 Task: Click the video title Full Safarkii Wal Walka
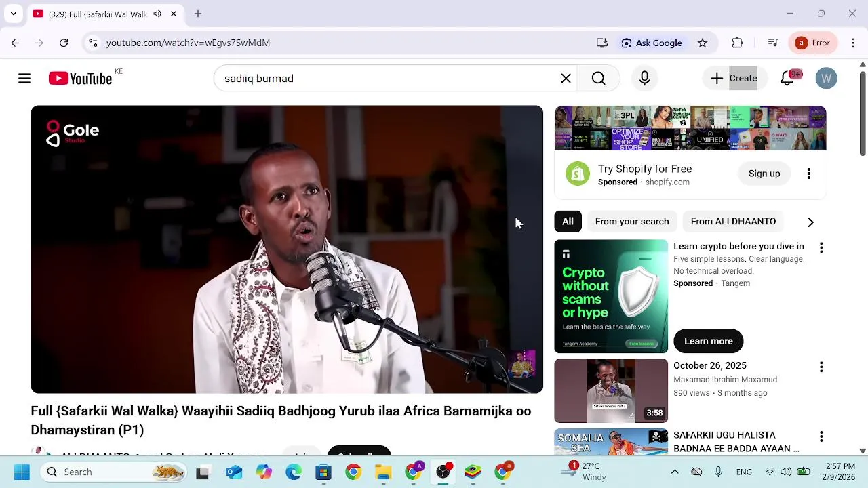(281, 420)
